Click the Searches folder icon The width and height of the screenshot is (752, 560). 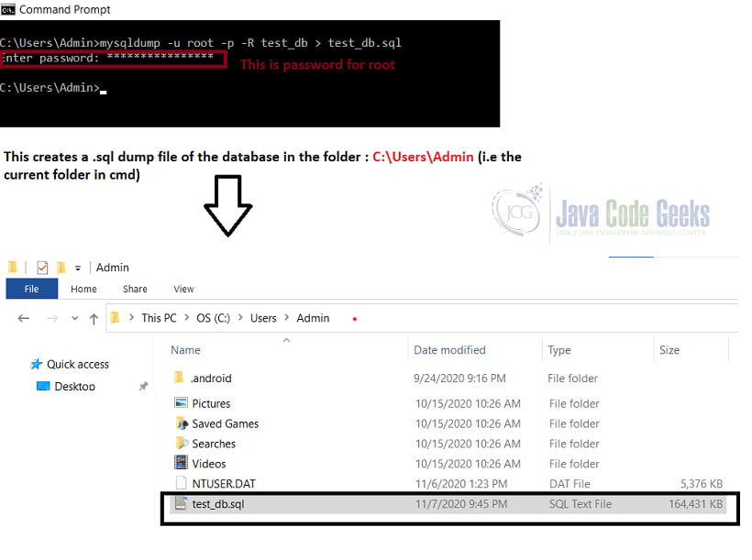pos(182,443)
